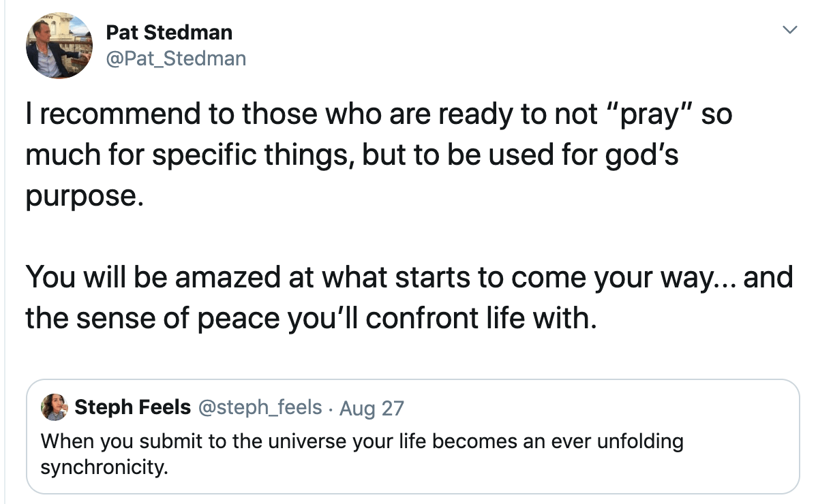Screen dimensions: 818x504
Task: Expand the tweet options chevron
Action: 789,30
